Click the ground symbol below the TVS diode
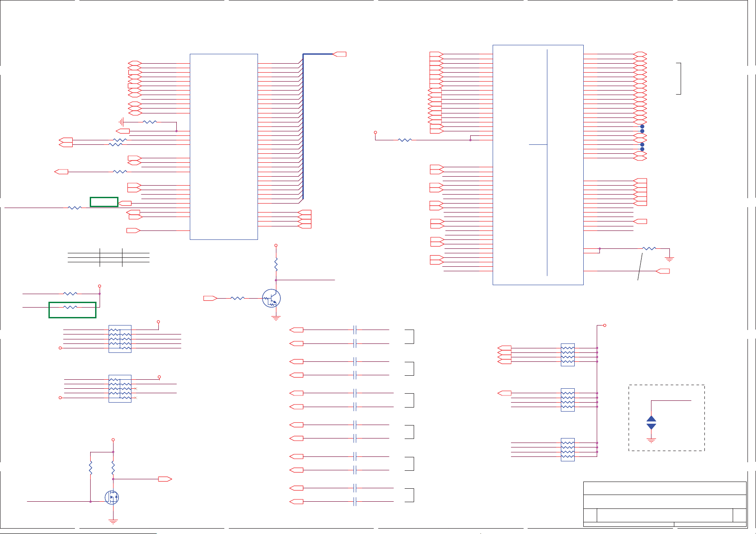This screenshot has width=756, height=534. tap(651, 440)
